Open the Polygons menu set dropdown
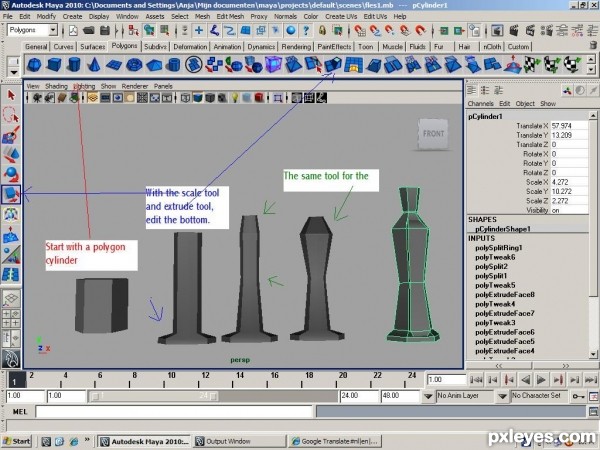This screenshot has height=450, width=600. (x=53, y=30)
